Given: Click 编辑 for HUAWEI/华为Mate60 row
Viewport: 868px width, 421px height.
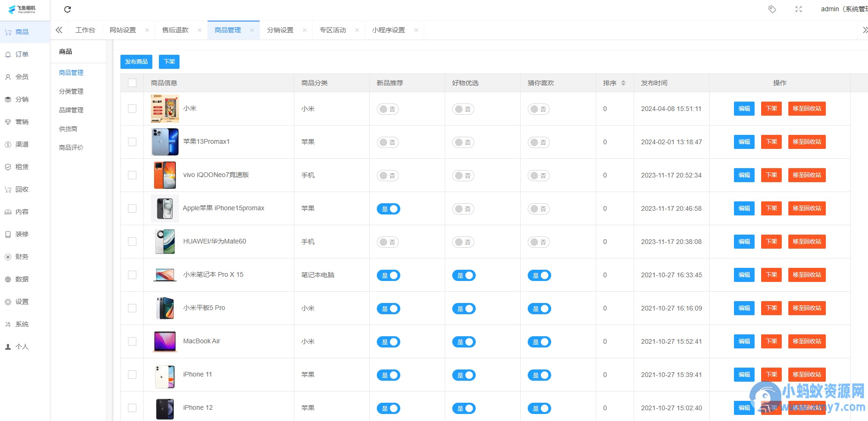Looking at the screenshot, I should 744,242.
